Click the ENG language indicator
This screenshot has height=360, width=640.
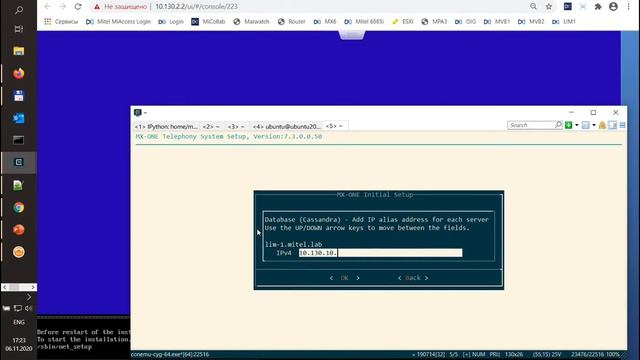[19, 322]
